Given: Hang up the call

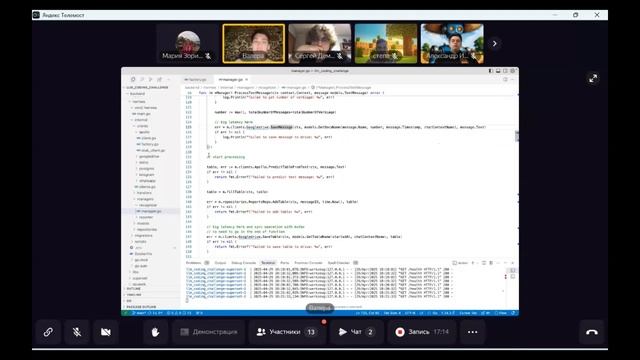Looking at the screenshot, I should pyautogui.click(x=591, y=332).
